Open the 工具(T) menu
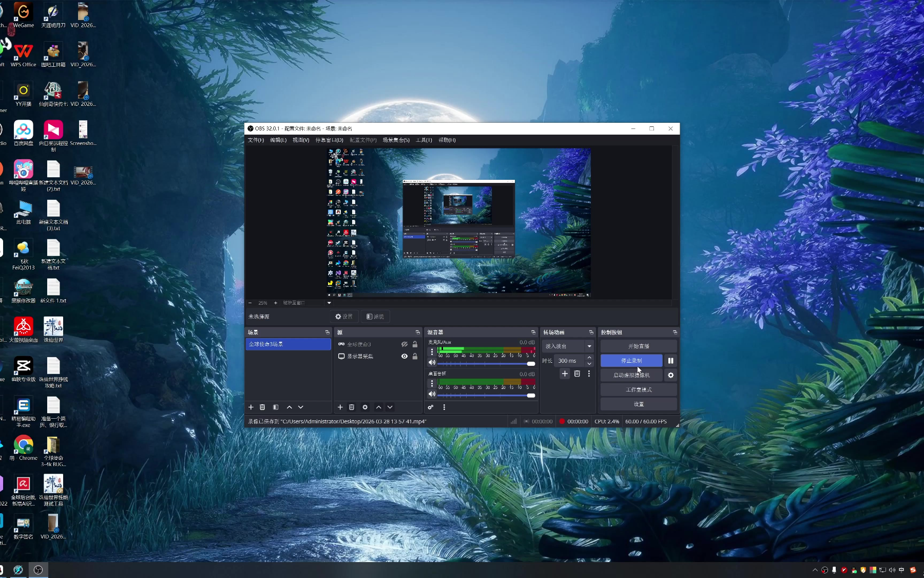Image resolution: width=924 pixels, height=578 pixels. [423, 140]
